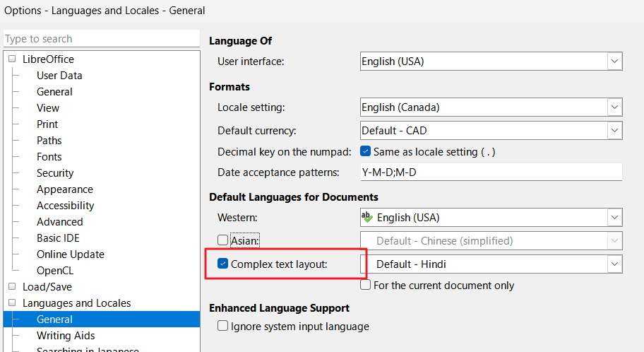Click the LibreOffice tree label
The width and height of the screenshot is (644, 352).
point(48,59)
